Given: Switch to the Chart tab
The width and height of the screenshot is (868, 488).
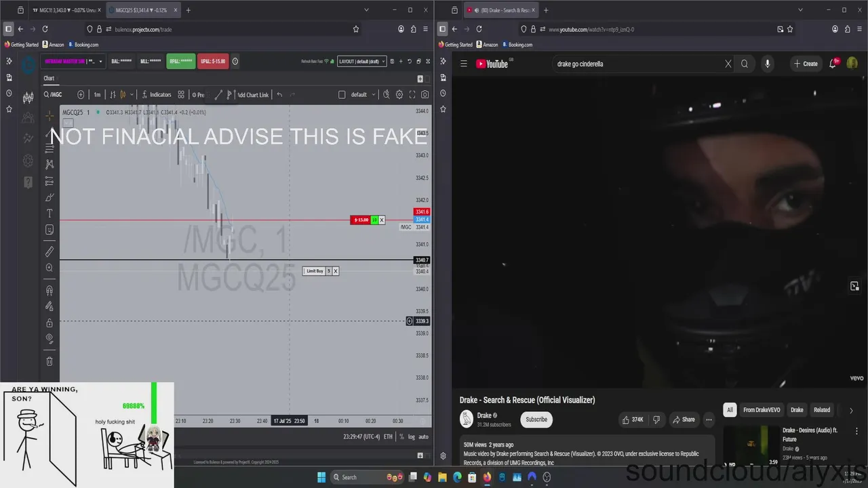Looking at the screenshot, I should 49,79.
